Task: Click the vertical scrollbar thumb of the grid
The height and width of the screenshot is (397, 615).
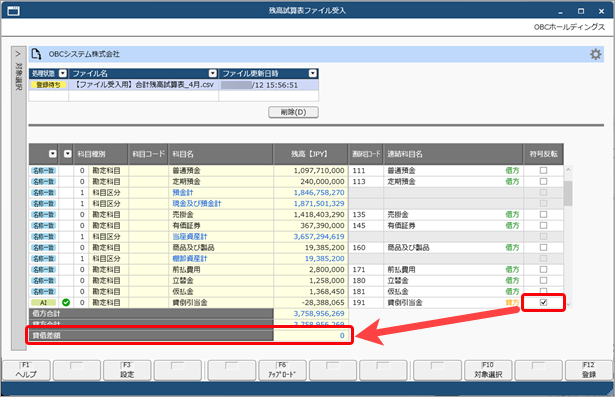Action: 568,193
